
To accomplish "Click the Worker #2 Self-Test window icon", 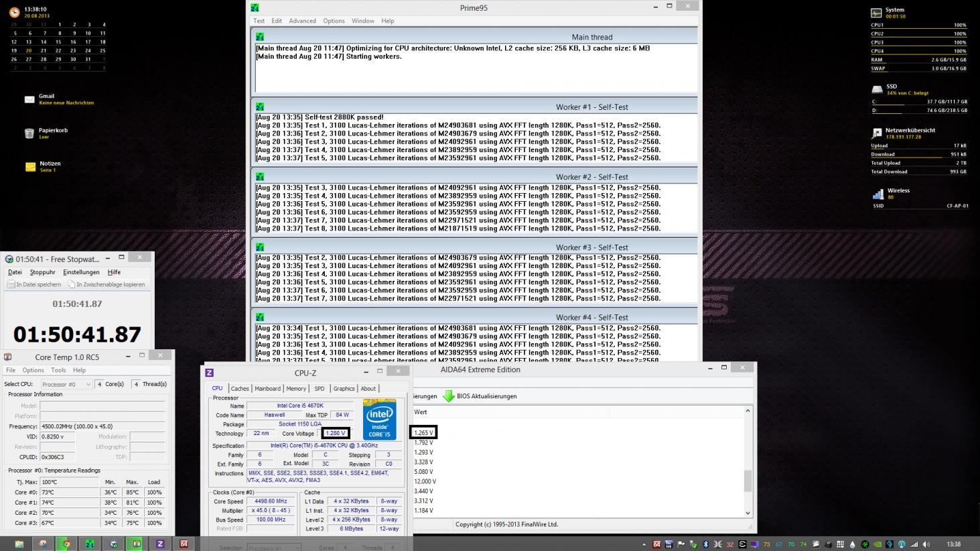I will 259,177.
